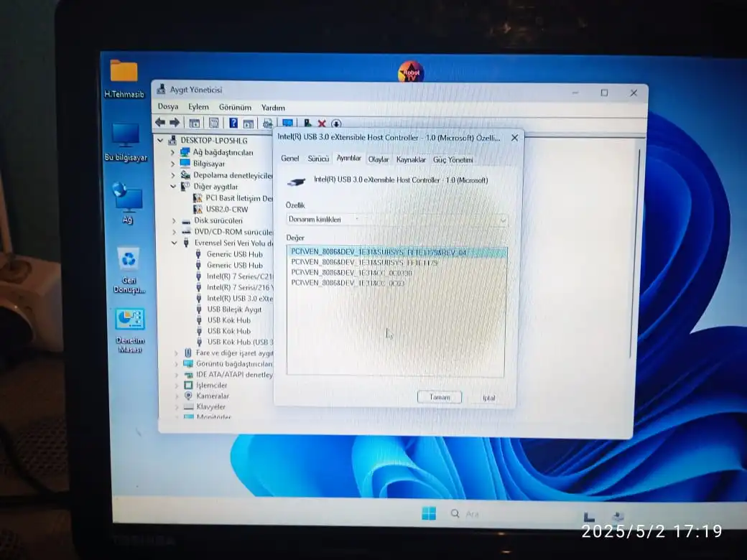Open the Eylem menu
Image resolution: width=747 pixels, height=560 pixels.
point(198,107)
